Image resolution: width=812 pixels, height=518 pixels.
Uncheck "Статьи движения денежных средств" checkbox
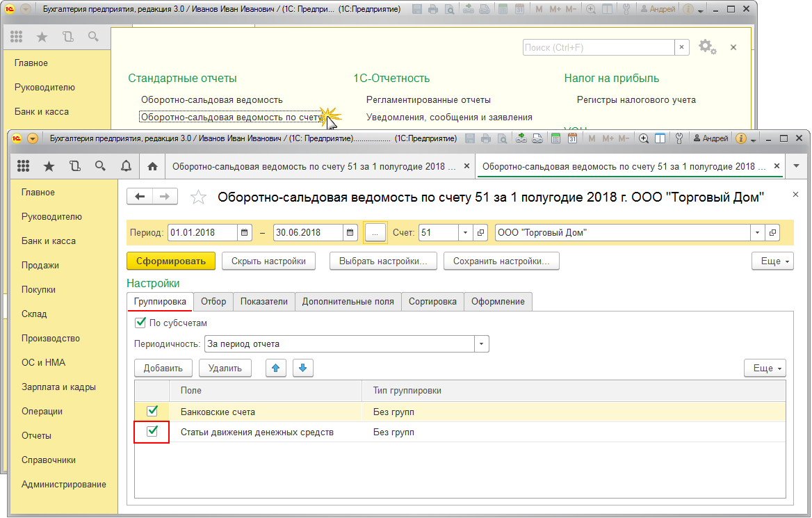[152, 432]
